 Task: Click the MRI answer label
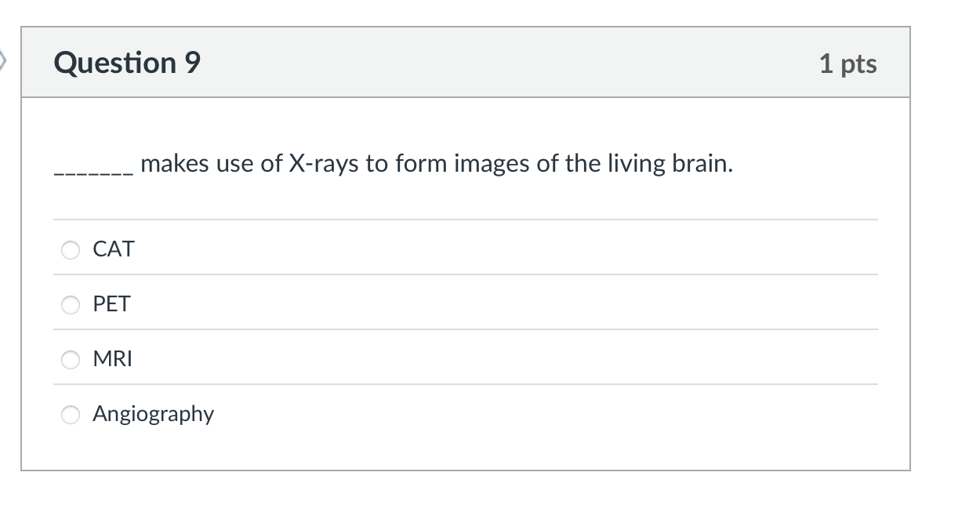[113, 359]
